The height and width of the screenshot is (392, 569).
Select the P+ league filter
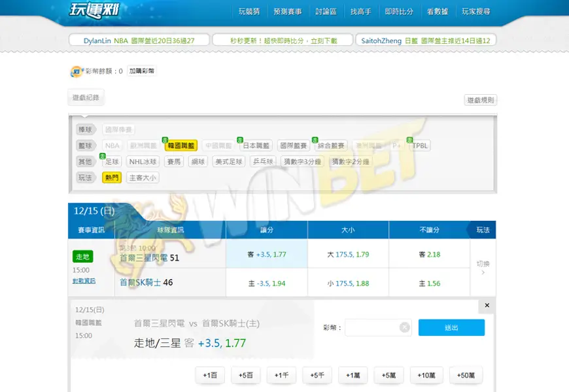396,146
